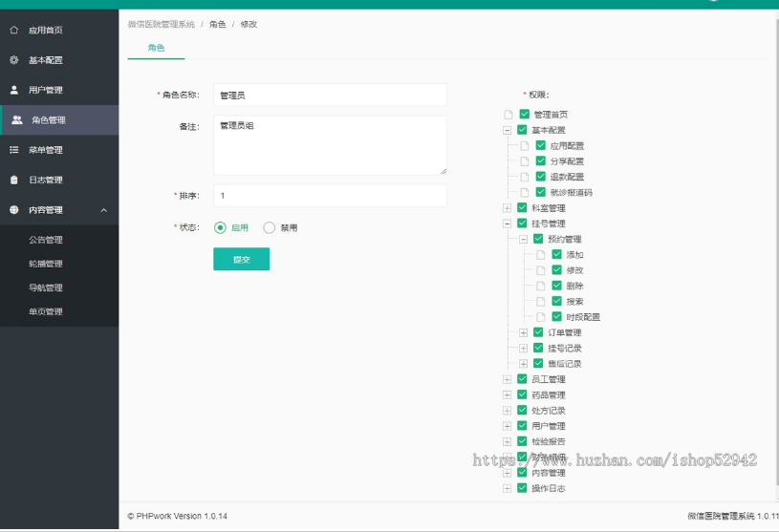Expand the 科室管理 tree node
This screenshot has height=532, width=779.
(x=507, y=208)
